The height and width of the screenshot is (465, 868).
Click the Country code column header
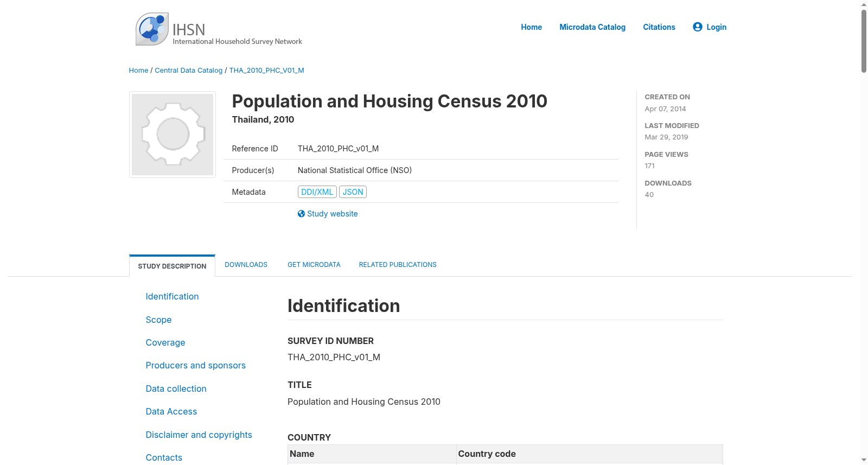tap(590, 454)
